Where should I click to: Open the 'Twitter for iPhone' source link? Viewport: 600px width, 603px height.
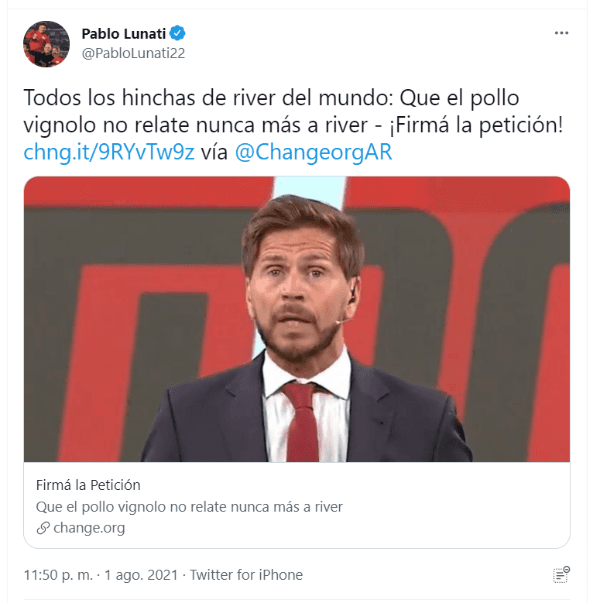pyautogui.click(x=247, y=575)
